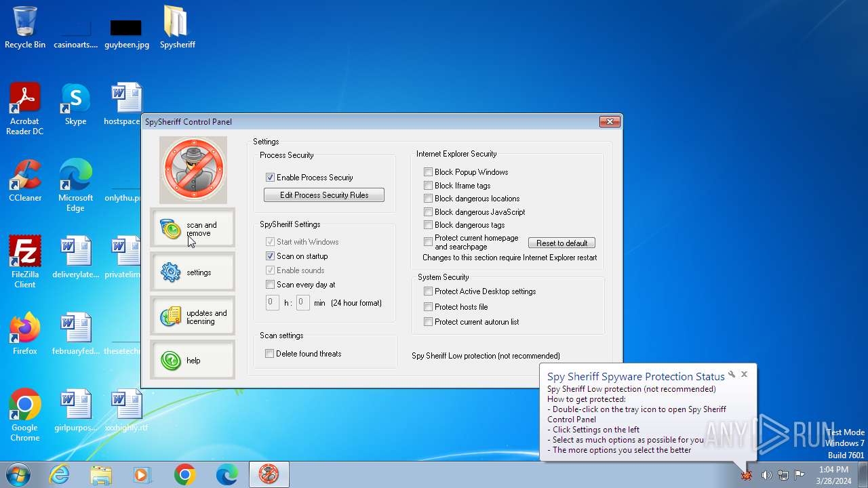Open Recycle Bin on desktop

click(x=25, y=28)
